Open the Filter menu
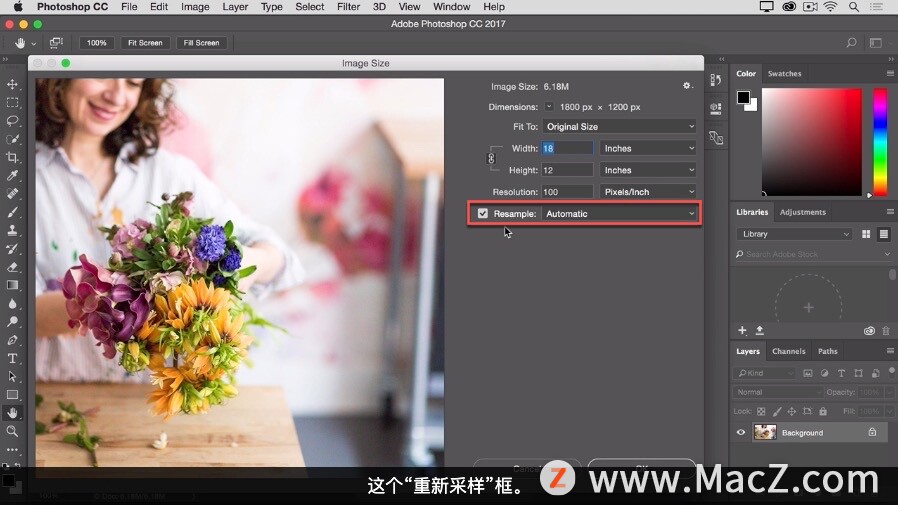This screenshot has height=505, width=898. (x=348, y=7)
